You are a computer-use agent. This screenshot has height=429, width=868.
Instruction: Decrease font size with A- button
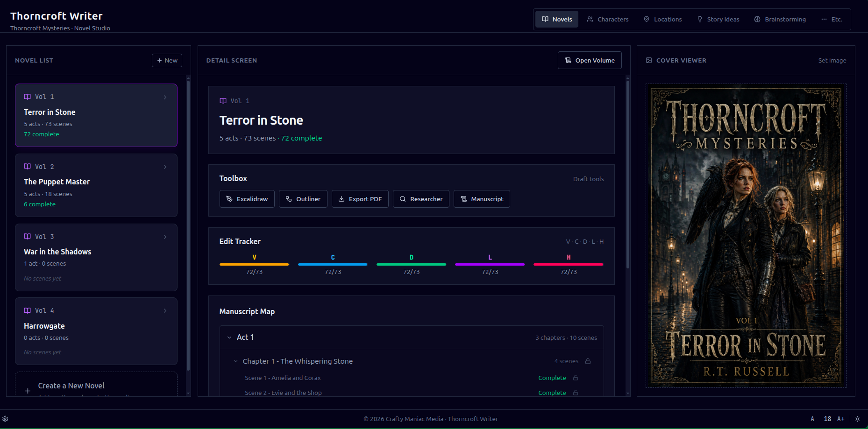point(814,419)
